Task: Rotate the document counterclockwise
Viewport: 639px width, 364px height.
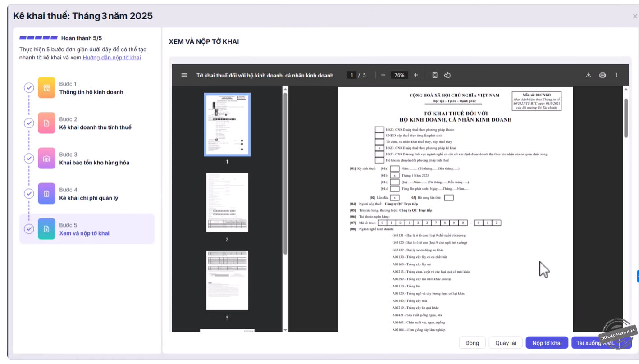Action: point(447,75)
